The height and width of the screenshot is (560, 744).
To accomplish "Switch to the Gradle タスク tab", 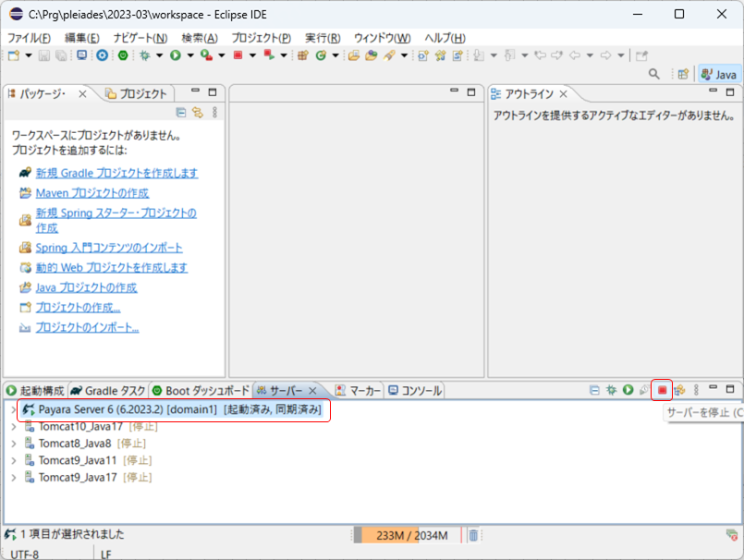I will [108, 391].
